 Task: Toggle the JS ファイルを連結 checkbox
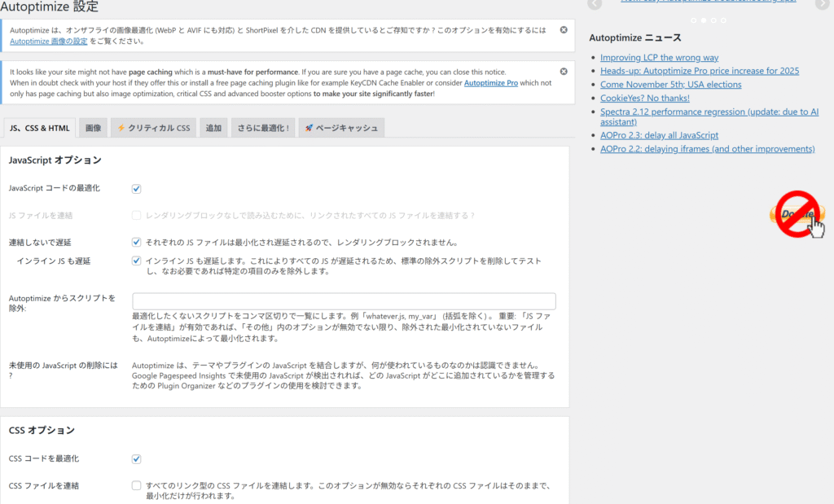click(x=136, y=215)
